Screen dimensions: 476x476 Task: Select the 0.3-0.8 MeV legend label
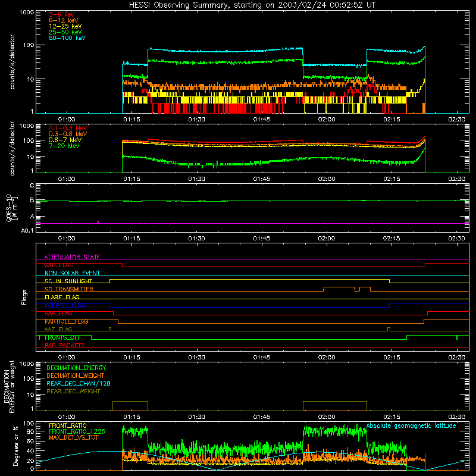coord(68,134)
